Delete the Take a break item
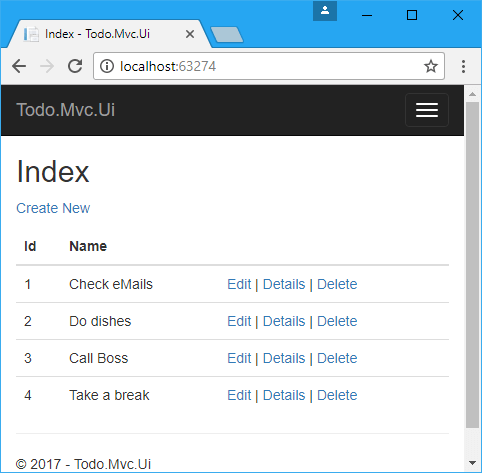 [x=337, y=395]
